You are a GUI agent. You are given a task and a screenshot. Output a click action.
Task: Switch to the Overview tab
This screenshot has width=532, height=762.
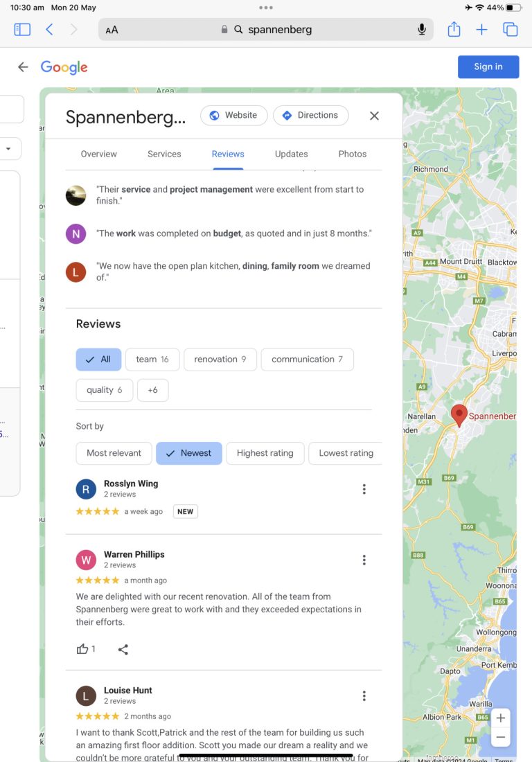98,154
